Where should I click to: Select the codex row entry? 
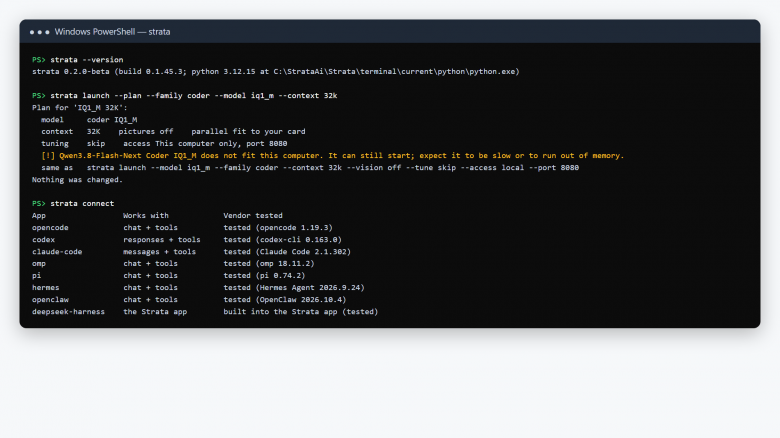[x=187, y=239]
